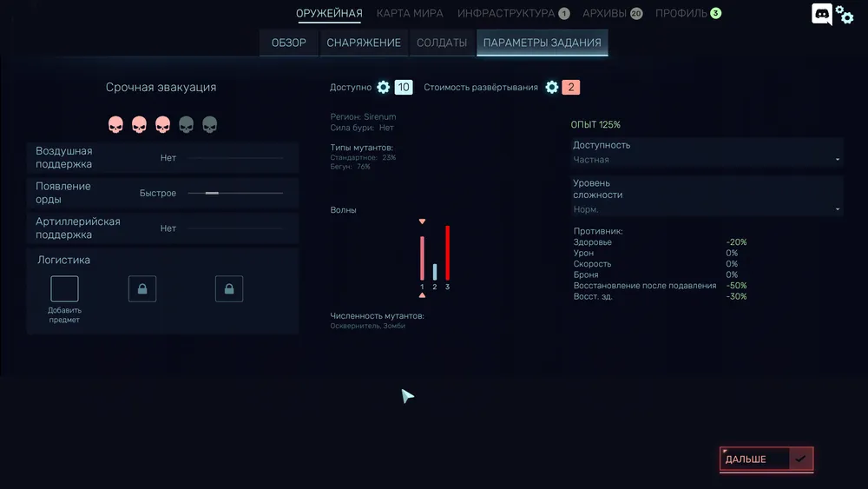Click the checkmark on ДАЛЬШЕ button

click(x=800, y=459)
